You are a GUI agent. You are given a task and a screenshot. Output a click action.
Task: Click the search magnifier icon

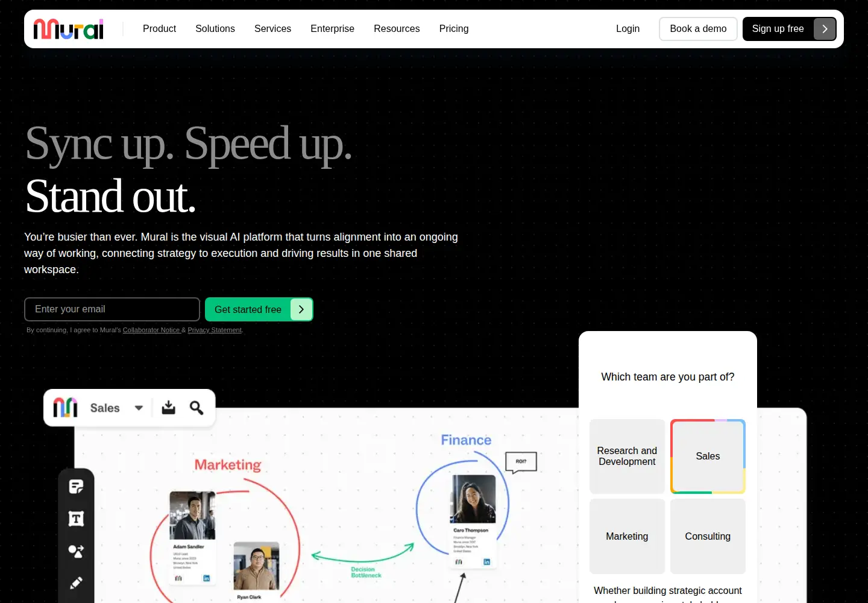pos(197,408)
